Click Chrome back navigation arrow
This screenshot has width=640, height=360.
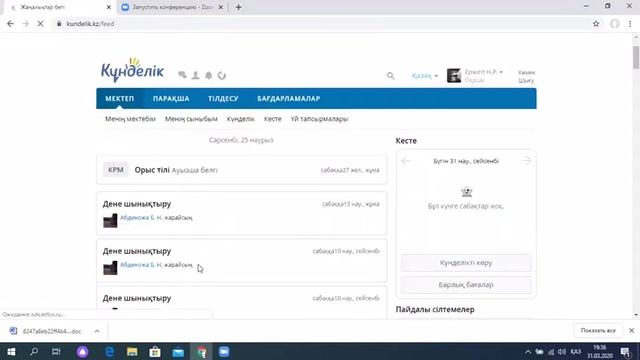point(10,24)
